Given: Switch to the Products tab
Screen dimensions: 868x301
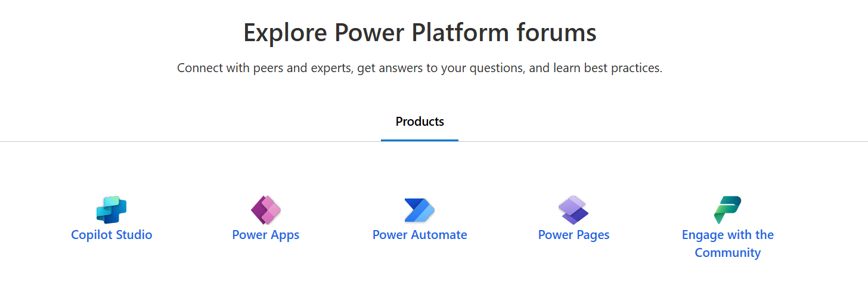Looking at the screenshot, I should pos(420,122).
